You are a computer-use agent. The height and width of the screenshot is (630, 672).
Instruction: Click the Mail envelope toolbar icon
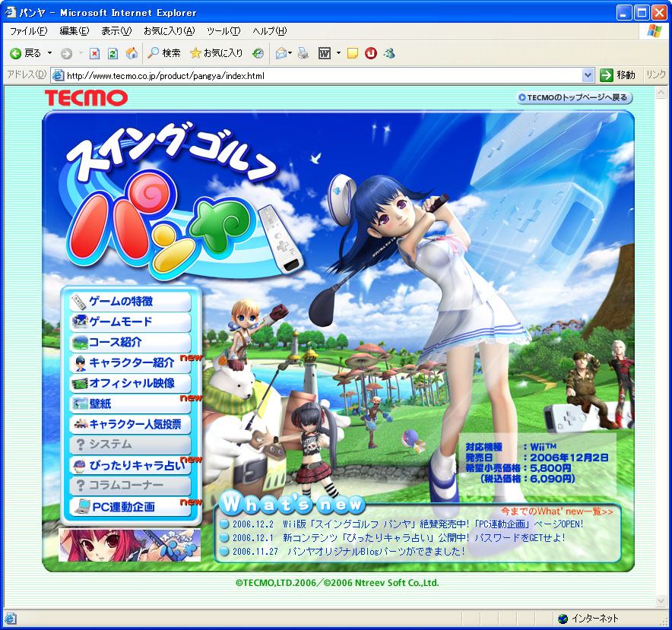pyautogui.click(x=281, y=53)
